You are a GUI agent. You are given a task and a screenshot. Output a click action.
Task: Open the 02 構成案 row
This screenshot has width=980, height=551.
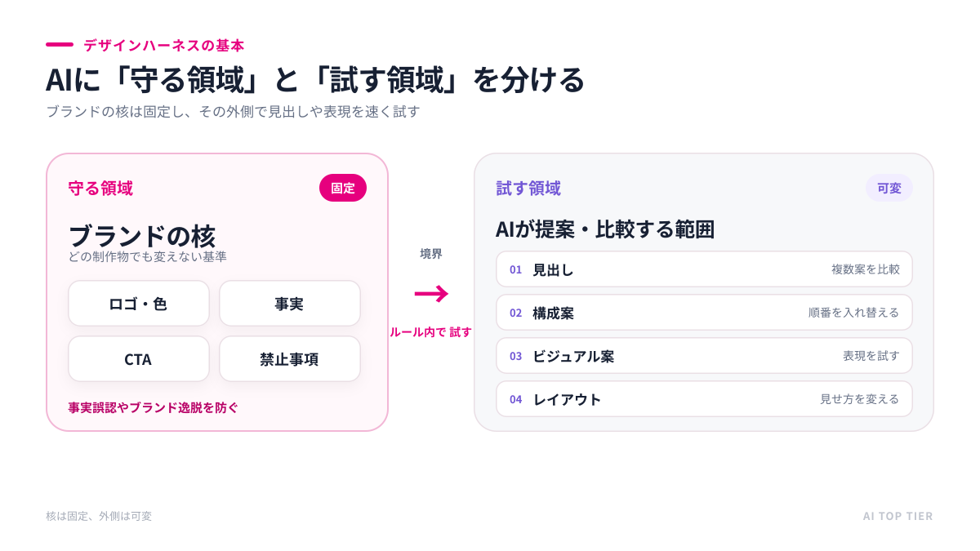tap(704, 313)
